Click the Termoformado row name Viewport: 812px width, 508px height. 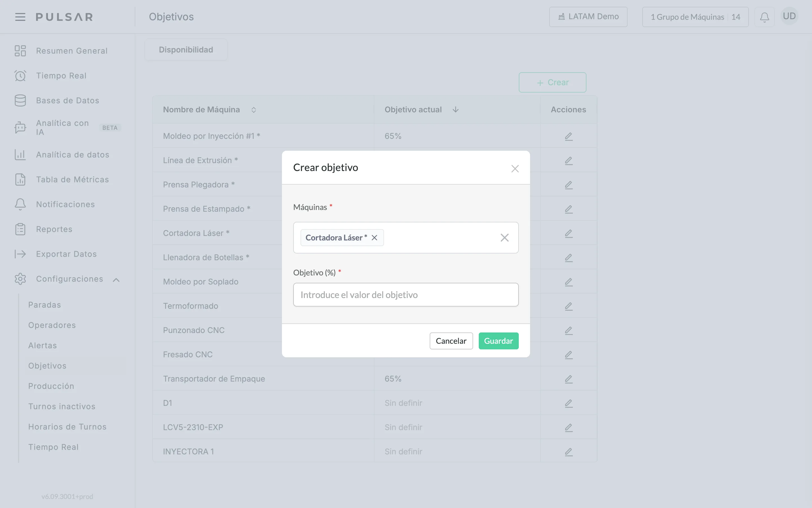(191, 306)
